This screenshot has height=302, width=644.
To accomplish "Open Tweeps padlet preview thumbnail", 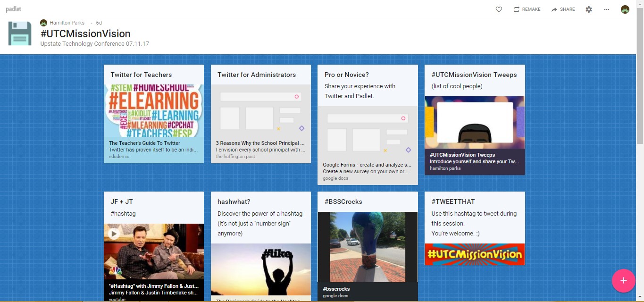I will 475,123.
